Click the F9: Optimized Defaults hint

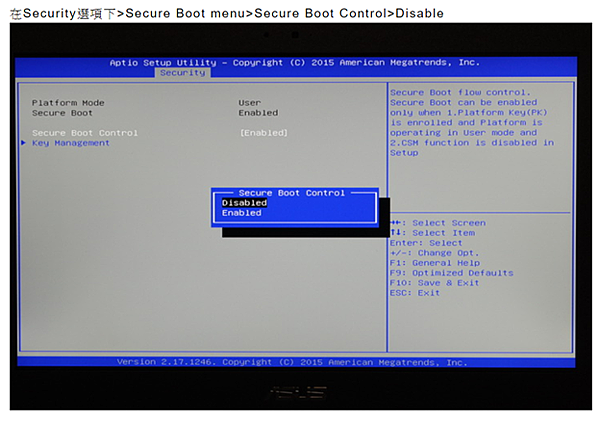pyautogui.click(x=451, y=273)
